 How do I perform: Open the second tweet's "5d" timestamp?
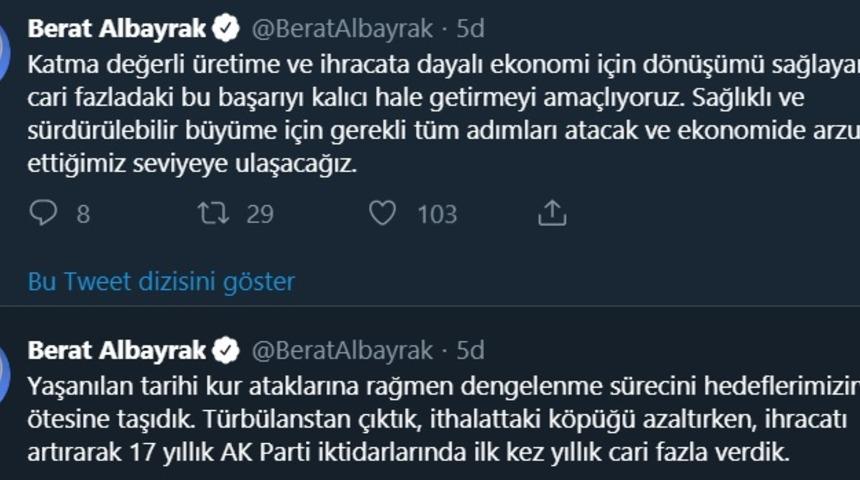point(470,350)
